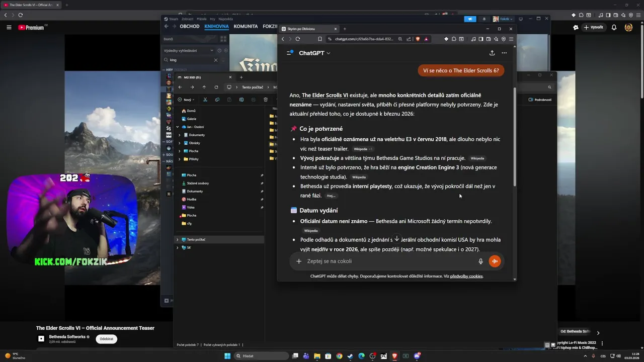Click scroll-to-bottom arrow in ChatGPT chat
The image size is (644, 362).
(x=397, y=239)
